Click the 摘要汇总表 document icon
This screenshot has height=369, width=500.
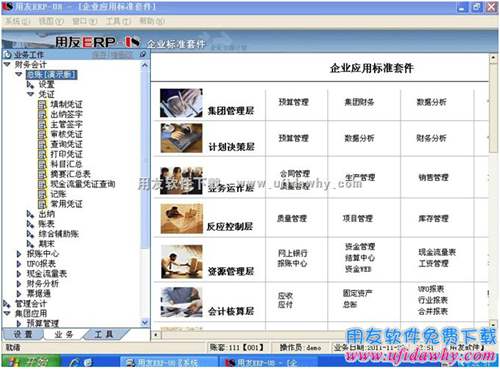pos(42,174)
